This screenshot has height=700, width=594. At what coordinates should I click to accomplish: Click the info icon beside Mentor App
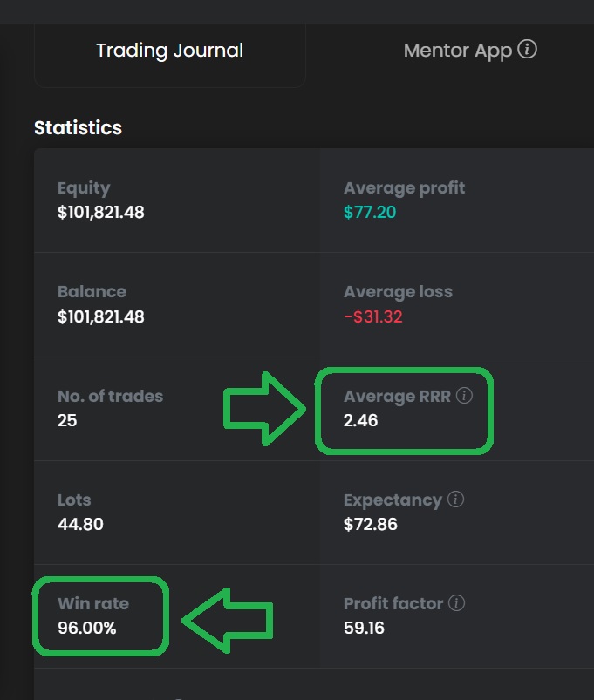pos(527,50)
